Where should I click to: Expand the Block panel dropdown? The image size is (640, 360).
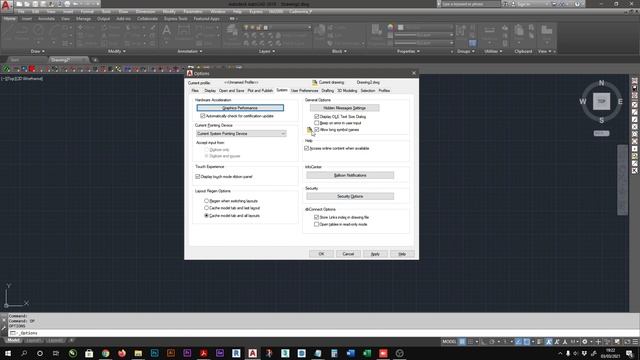pos(339,51)
